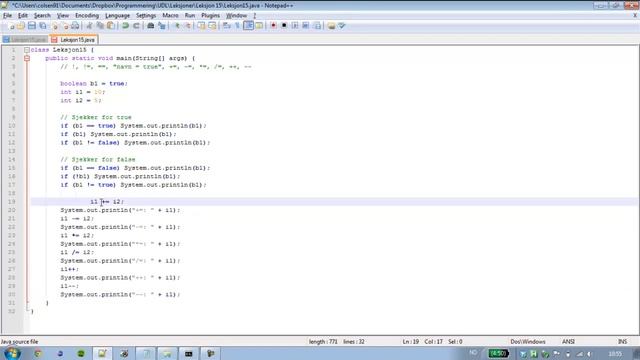This screenshot has width=640, height=360.
Task: Click the Save All toolbar icon
Action: point(42,26)
